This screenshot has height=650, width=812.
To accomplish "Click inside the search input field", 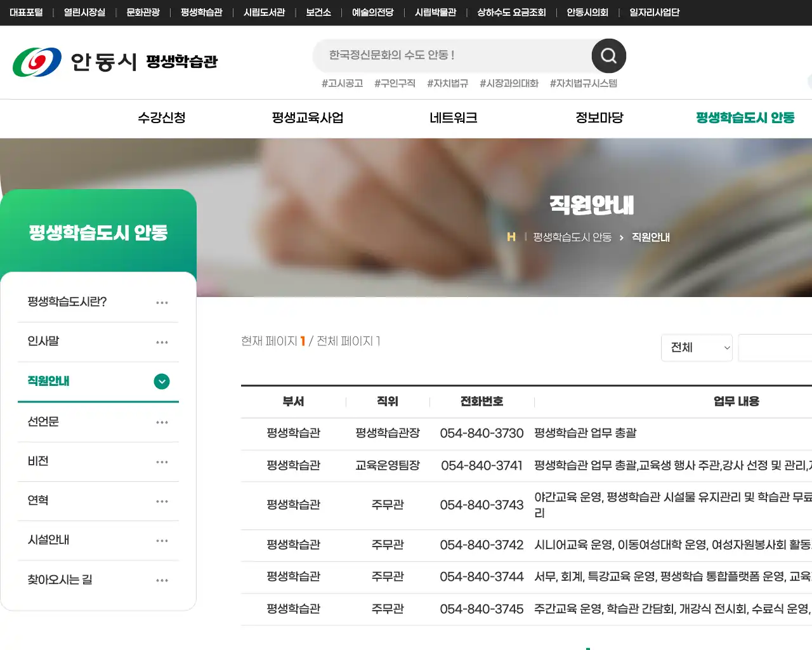I will [444, 56].
